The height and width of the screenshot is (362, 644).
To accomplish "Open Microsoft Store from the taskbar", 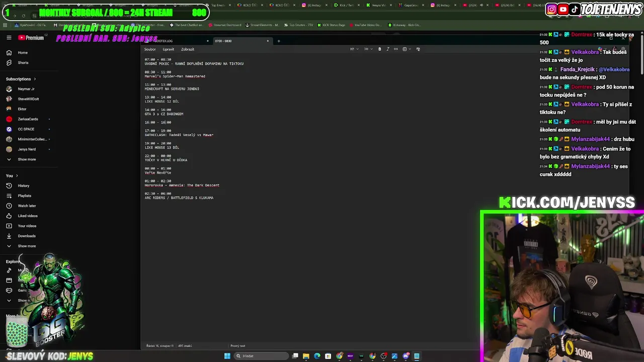I will click(x=328, y=356).
